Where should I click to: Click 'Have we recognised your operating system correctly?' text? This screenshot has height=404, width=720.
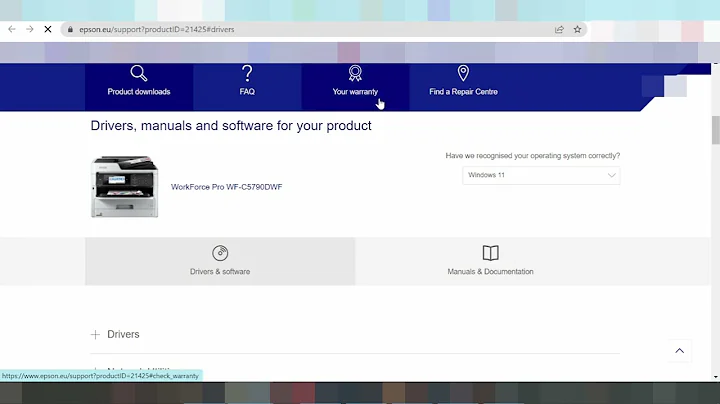point(533,156)
